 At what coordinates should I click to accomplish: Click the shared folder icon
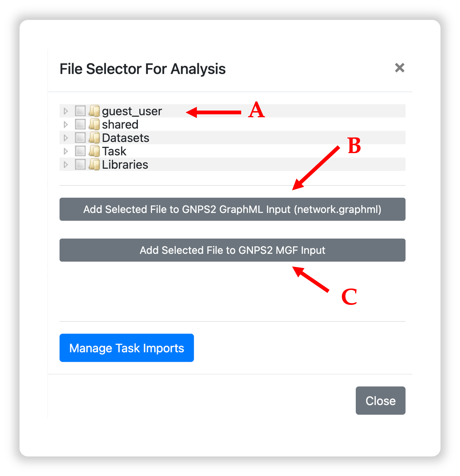[x=94, y=124]
